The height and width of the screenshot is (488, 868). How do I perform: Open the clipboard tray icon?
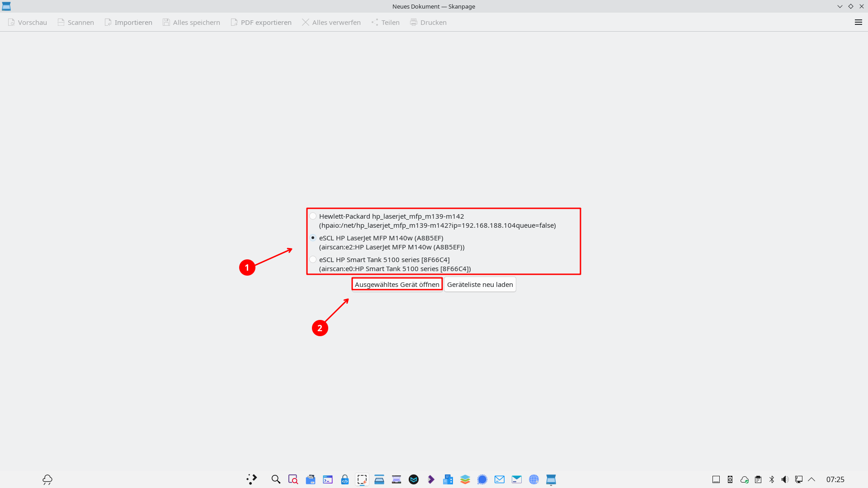pos(758,479)
